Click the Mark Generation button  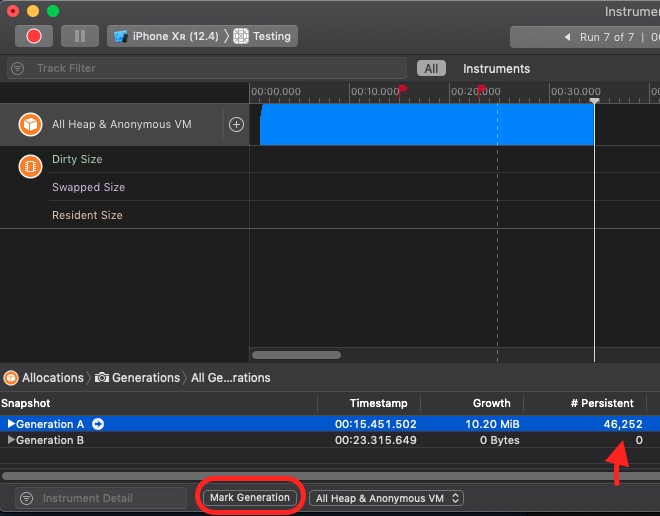point(250,498)
